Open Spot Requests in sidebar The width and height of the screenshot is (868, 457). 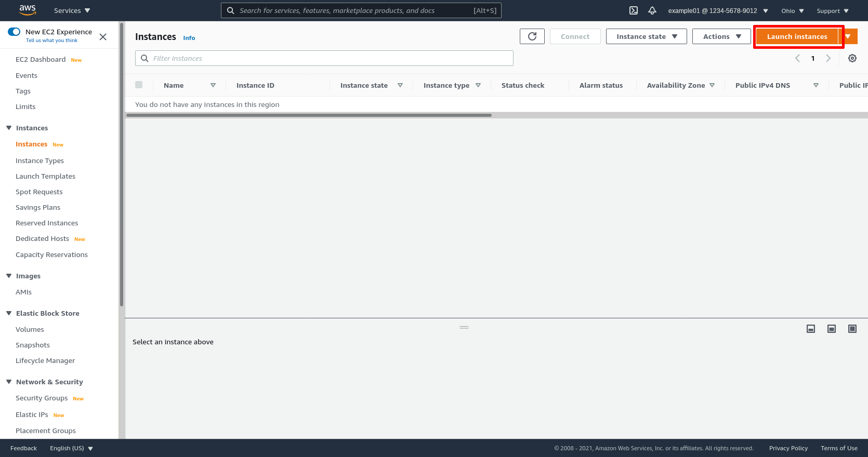click(x=39, y=192)
